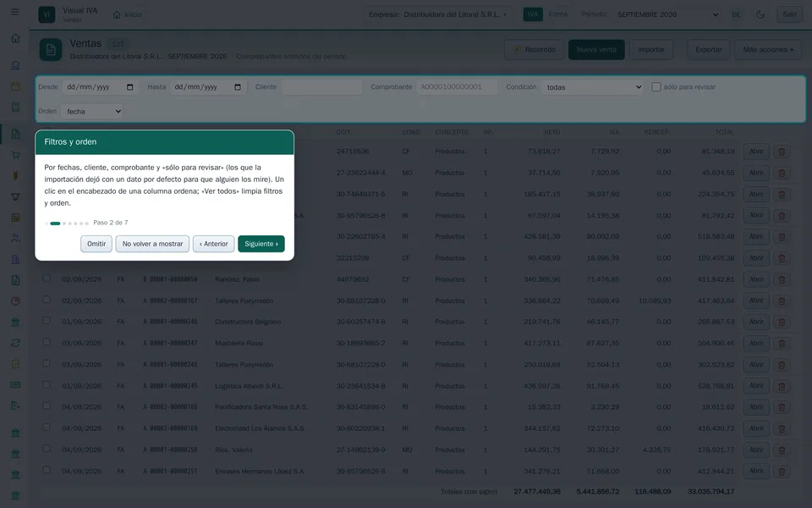The image size is (812, 508).
Task: Expand the 'Más acciones' menu
Action: pyautogui.click(x=768, y=50)
